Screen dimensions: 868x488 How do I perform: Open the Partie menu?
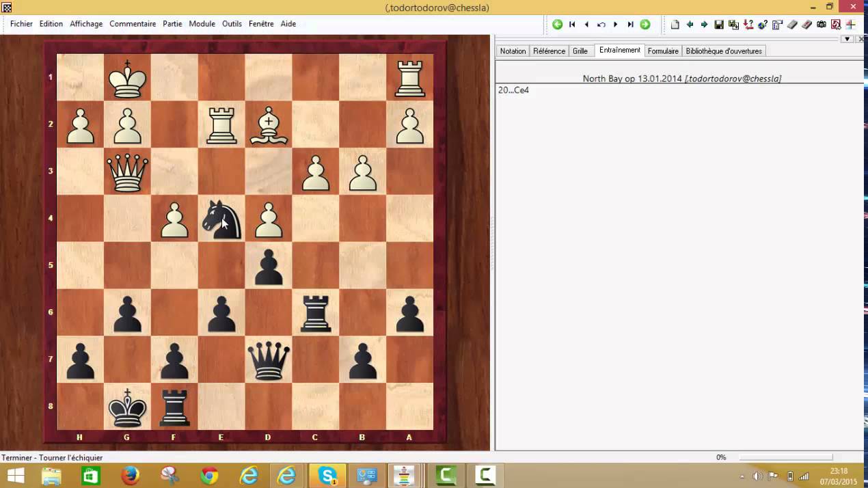[172, 24]
